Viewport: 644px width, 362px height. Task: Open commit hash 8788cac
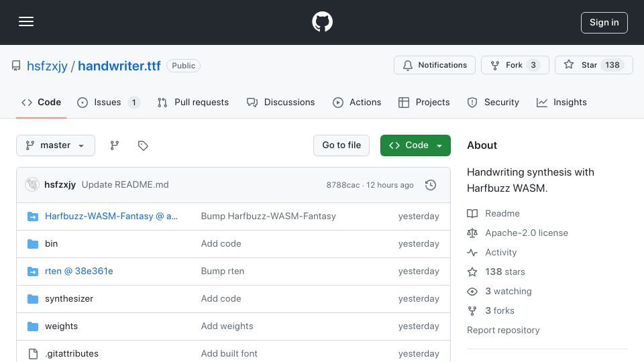click(343, 185)
